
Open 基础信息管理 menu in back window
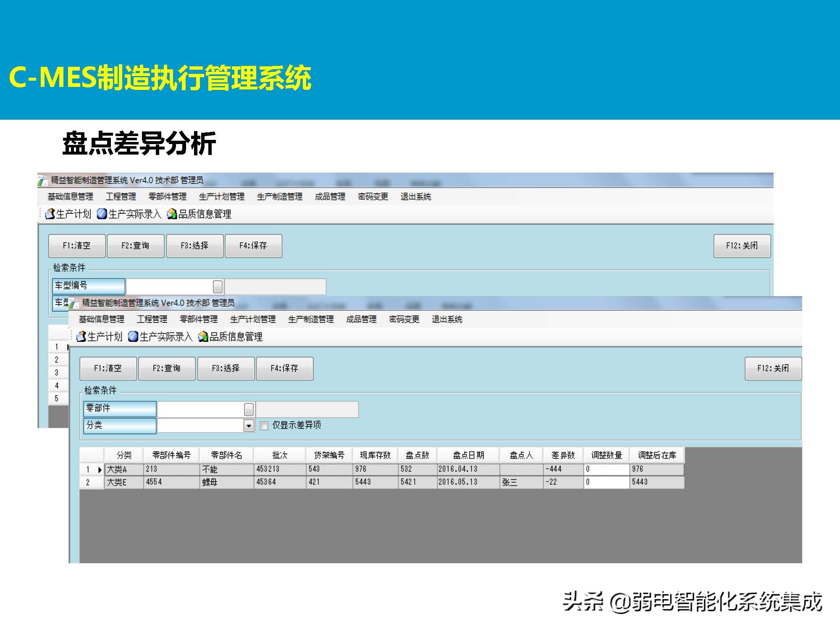(71, 197)
